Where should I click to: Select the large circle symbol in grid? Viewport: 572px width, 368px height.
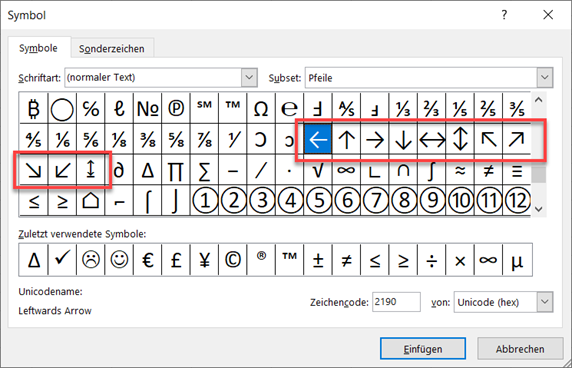(x=62, y=108)
